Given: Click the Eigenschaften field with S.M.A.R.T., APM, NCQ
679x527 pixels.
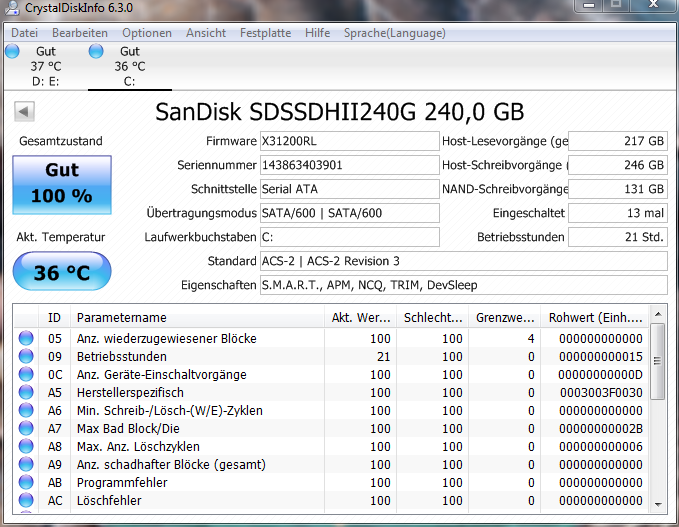Looking at the screenshot, I should (x=463, y=285).
